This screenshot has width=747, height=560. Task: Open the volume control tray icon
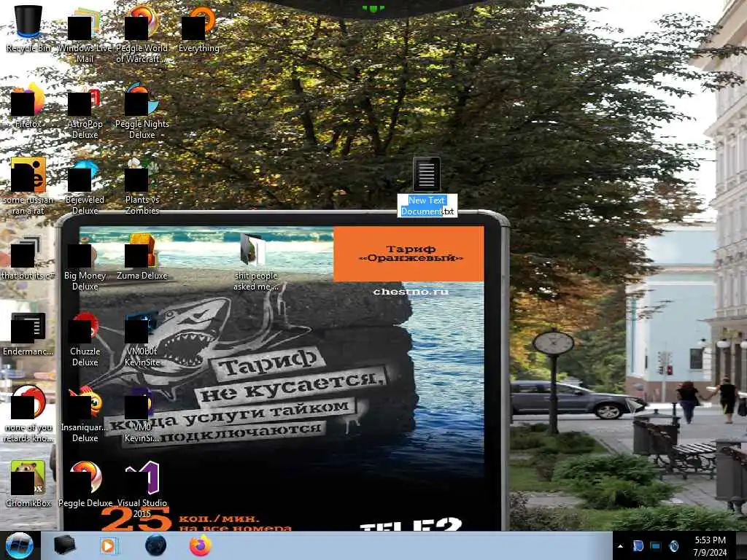point(673,546)
